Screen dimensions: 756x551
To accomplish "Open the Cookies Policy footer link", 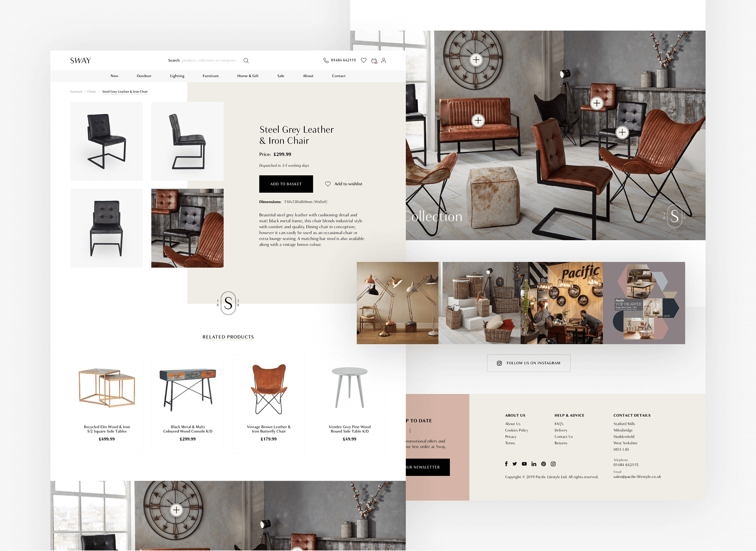I will (516, 430).
